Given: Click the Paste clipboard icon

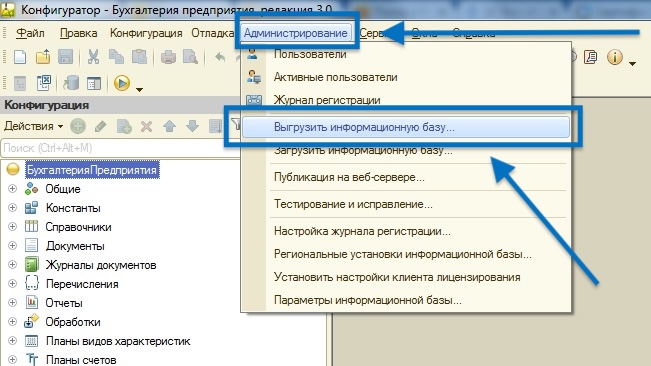Looking at the screenshot, I should (x=140, y=57).
